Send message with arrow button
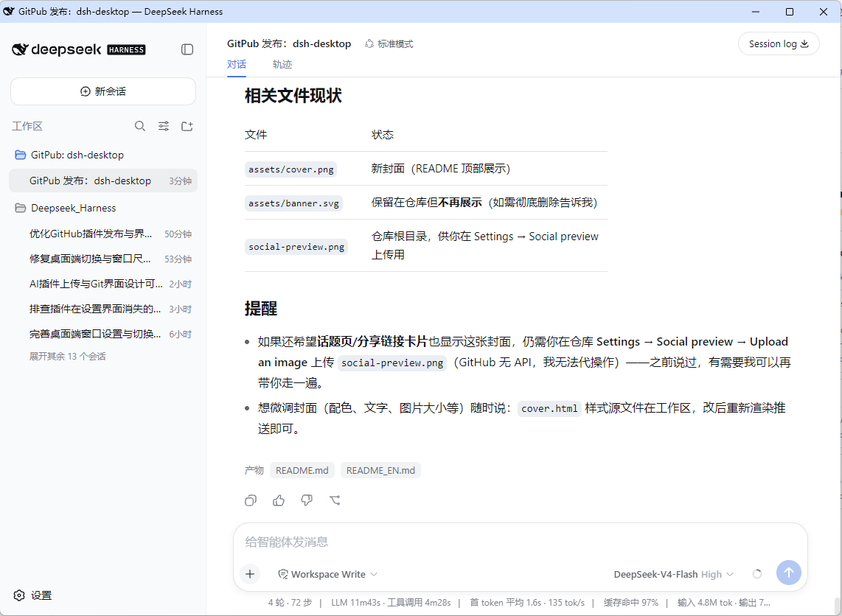Viewport: 842px width, 616px height. [x=788, y=573]
